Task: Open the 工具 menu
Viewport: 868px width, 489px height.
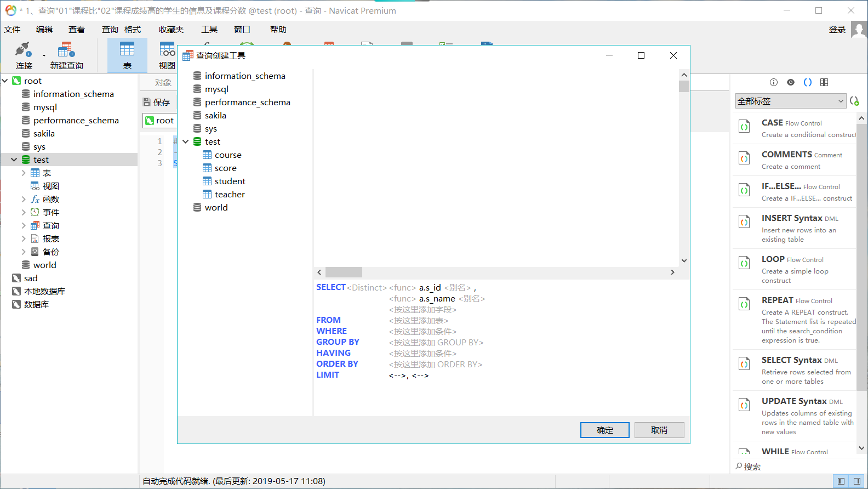Action: click(209, 30)
